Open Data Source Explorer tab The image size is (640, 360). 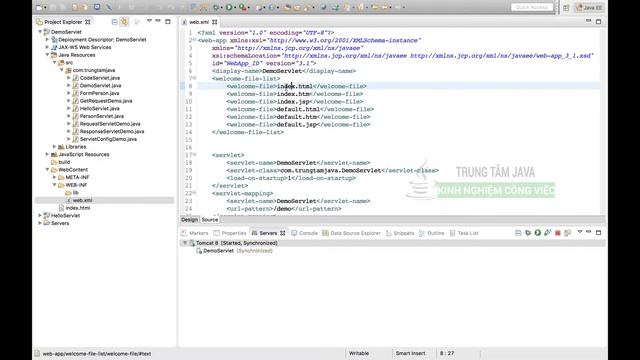[351, 233]
